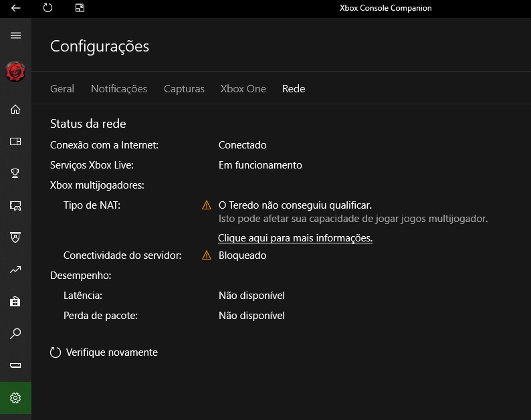Viewport: 531px width, 420px height.
Task: Click the compact window mode icon
Action: (80, 8)
